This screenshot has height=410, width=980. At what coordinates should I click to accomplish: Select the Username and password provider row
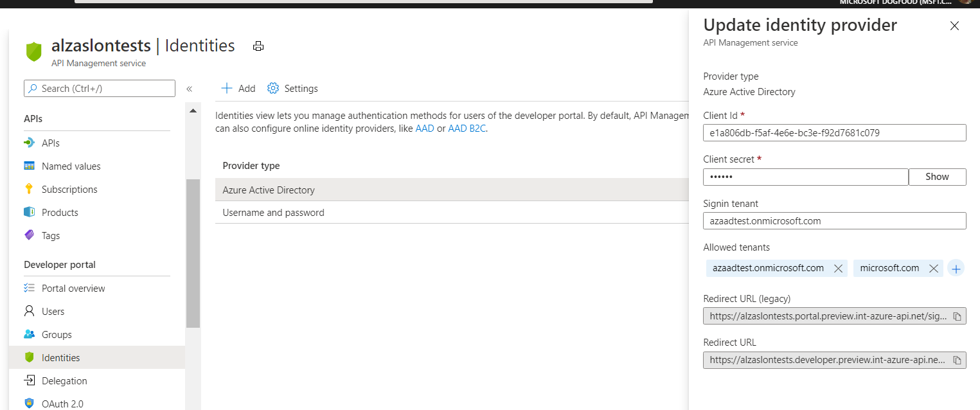(272, 212)
